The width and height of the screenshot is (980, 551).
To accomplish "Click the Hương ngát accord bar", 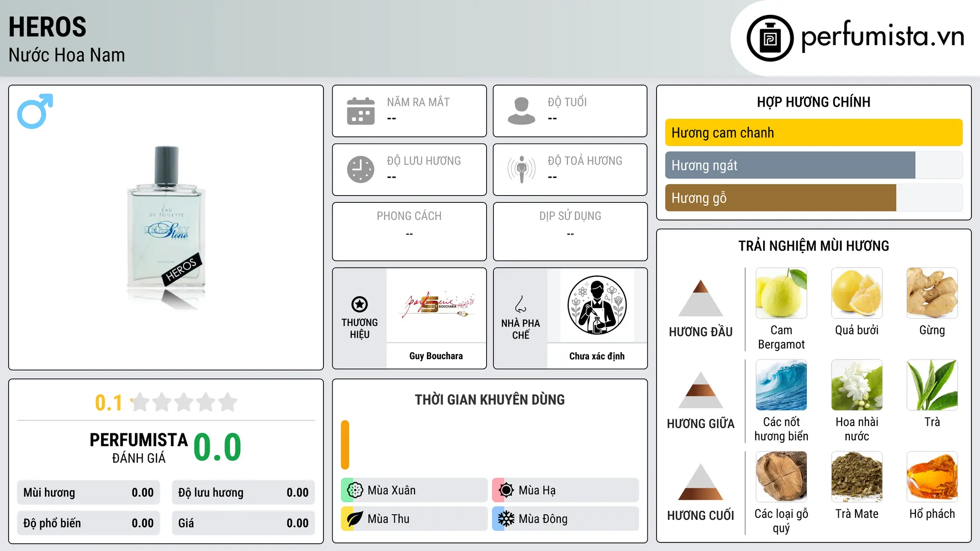I will (813, 165).
